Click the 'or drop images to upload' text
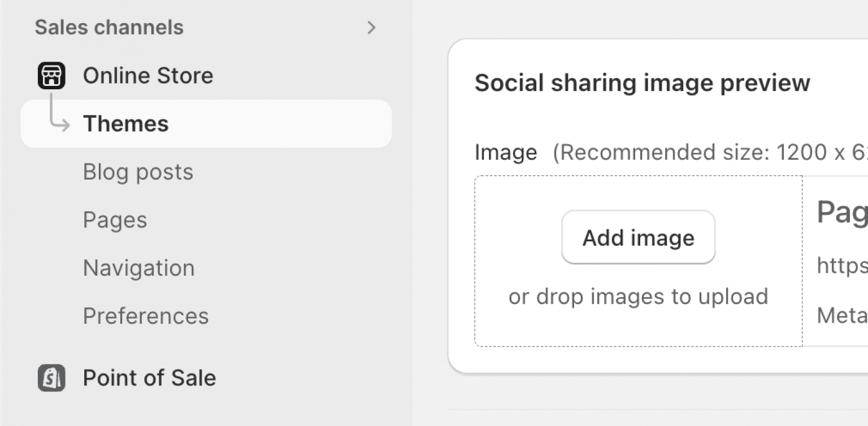868x426 pixels. click(x=638, y=297)
